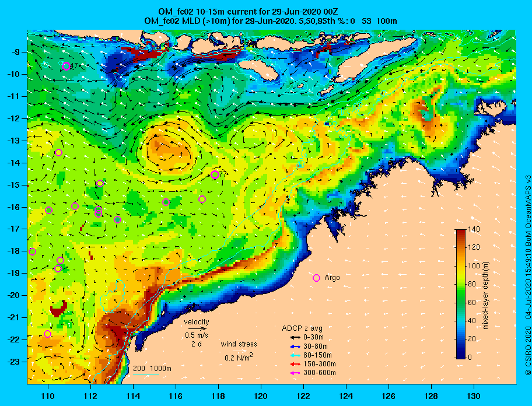This screenshot has width=532, height=406.
Task: Click the white wind stress legend arrow
Action: tap(239, 351)
